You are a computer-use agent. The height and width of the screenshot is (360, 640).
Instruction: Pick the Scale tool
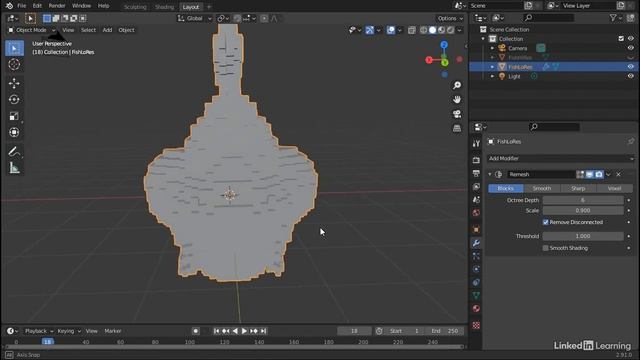[14, 116]
